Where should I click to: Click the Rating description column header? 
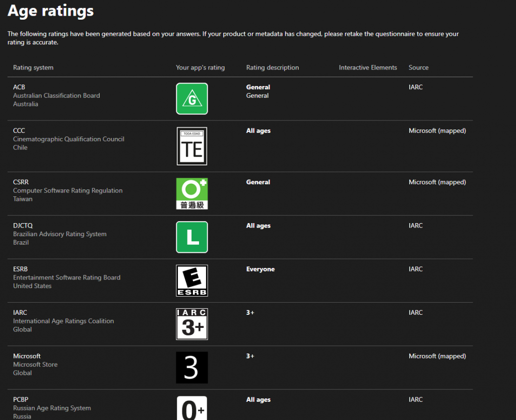pos(272,67)
